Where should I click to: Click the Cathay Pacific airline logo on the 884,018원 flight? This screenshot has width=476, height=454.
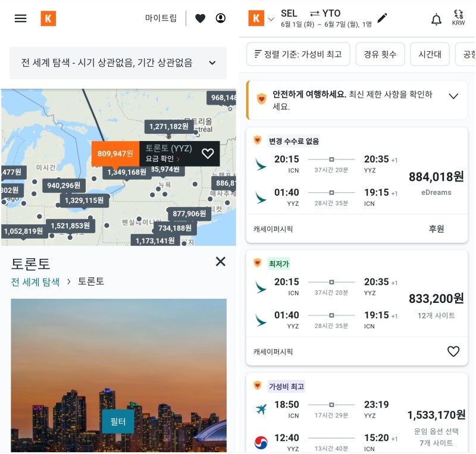pos(259,161)
